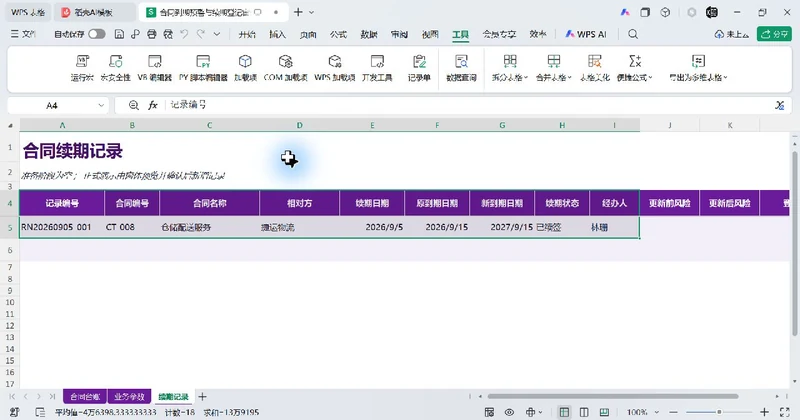Switch to page layout view icon
The image size is (800, 420).
click(584, 412)
